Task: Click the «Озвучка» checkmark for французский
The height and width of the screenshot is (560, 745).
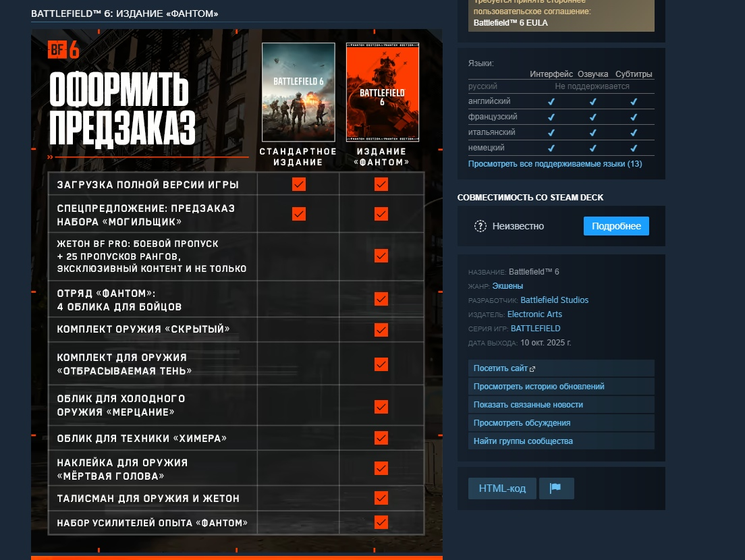Action: pos(593,117)
